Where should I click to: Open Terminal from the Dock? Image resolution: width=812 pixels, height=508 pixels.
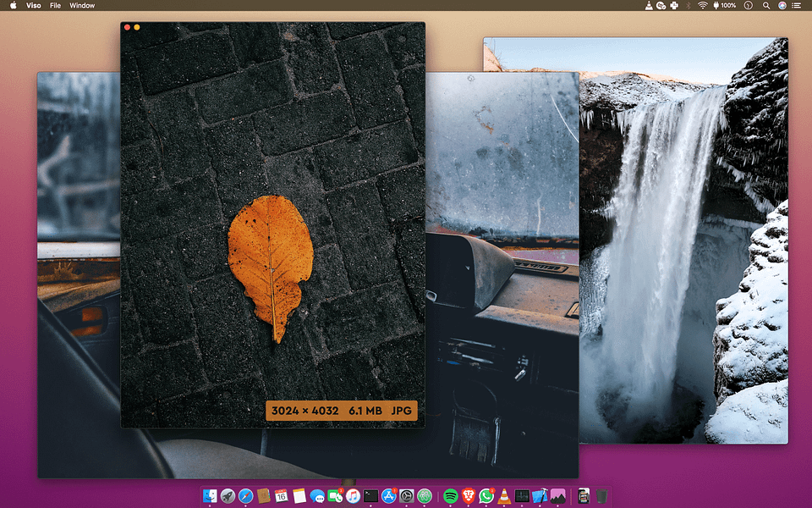[x=370, y=496]
